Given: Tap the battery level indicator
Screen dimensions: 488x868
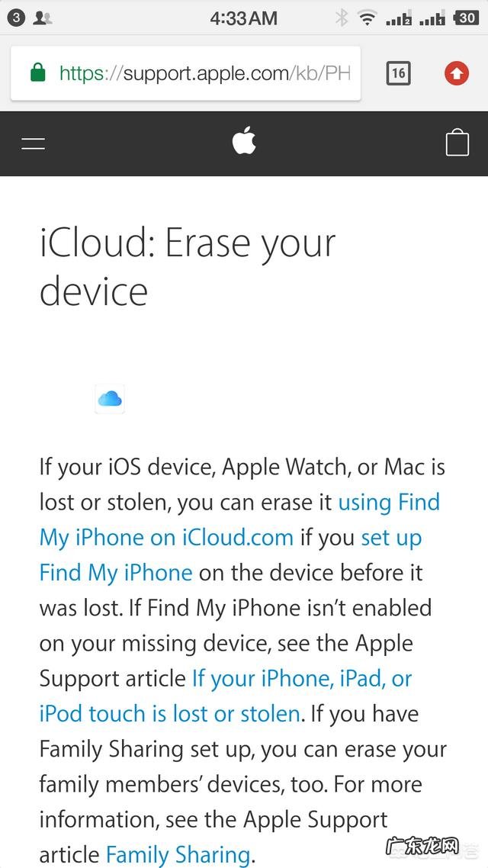Looking at the screenshot, I should pyautogui.click(x=466, y=18).
